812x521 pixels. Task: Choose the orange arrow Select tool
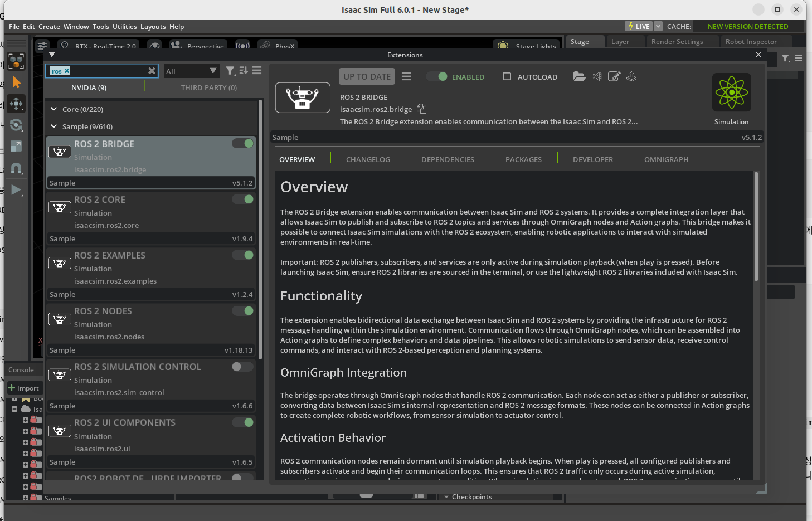click(x=16, y=82)
